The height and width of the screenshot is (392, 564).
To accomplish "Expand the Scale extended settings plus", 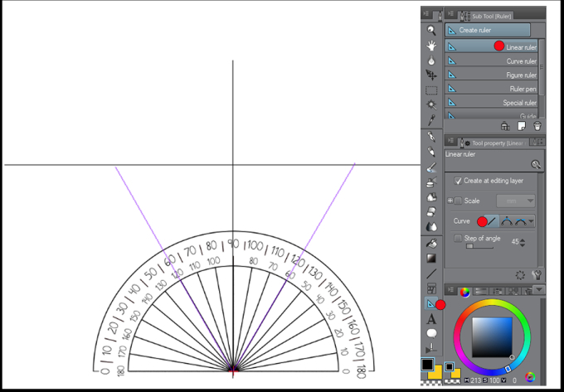I will (x=450, y=201).
